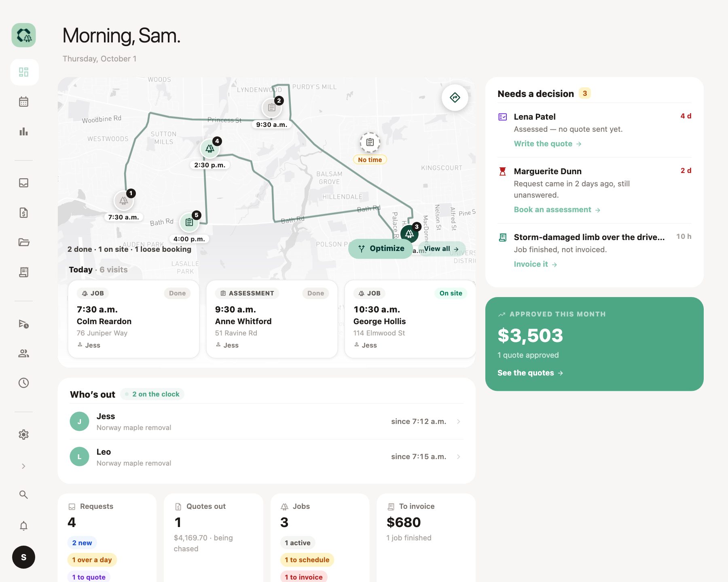Viewport: 728px width, 582px height.
Task: Click the View all visits link
Action: (441, 249)
